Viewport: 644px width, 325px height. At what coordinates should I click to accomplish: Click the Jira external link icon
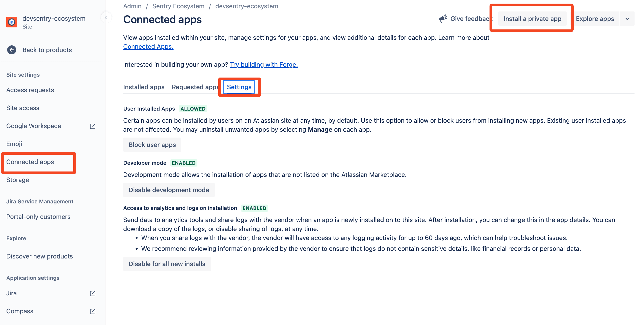click(92, 293)
